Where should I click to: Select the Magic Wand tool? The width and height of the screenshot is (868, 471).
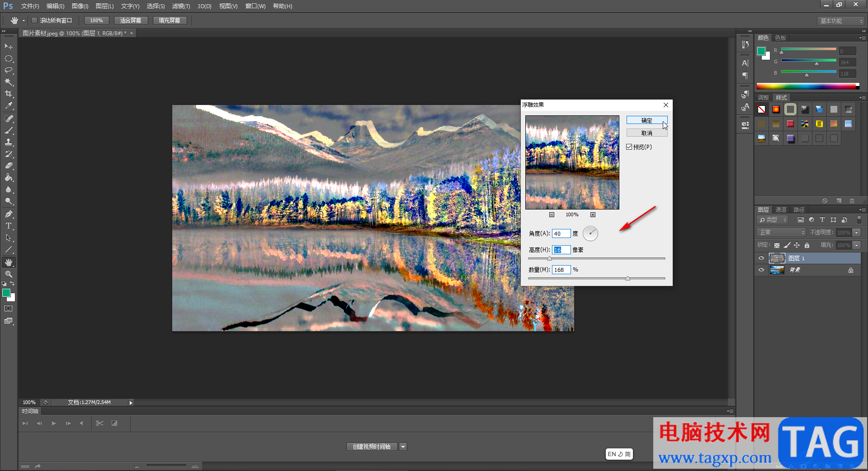tap(9, 82)
